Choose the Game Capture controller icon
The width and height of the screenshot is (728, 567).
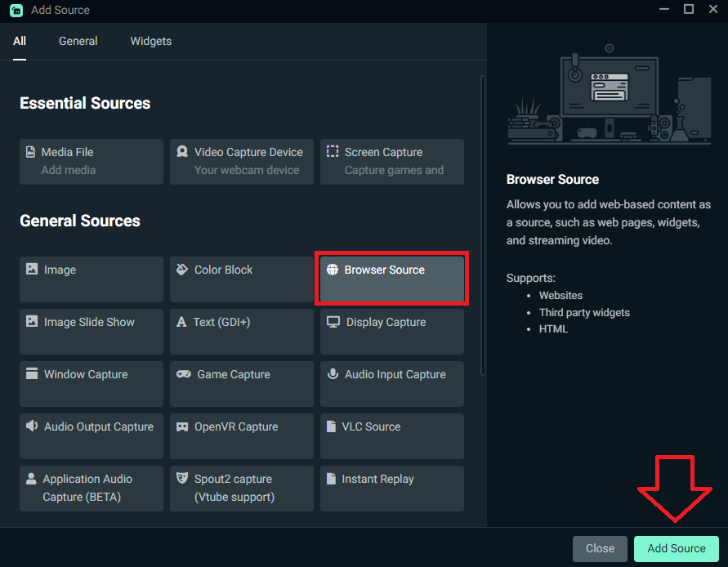(x=184, y=374)
